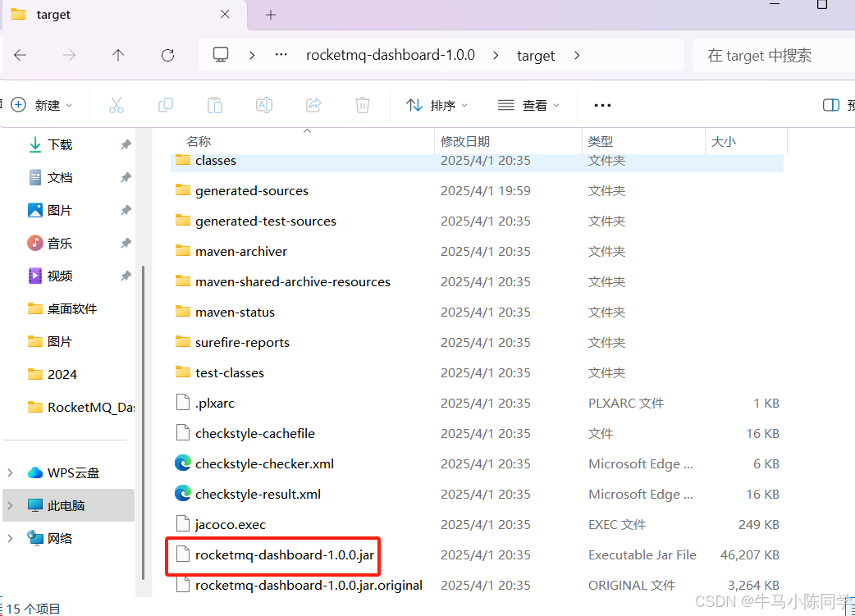The image size is (855, 616).
Task: Expand the 此电脑 tree node
Action: pos(10,505)
